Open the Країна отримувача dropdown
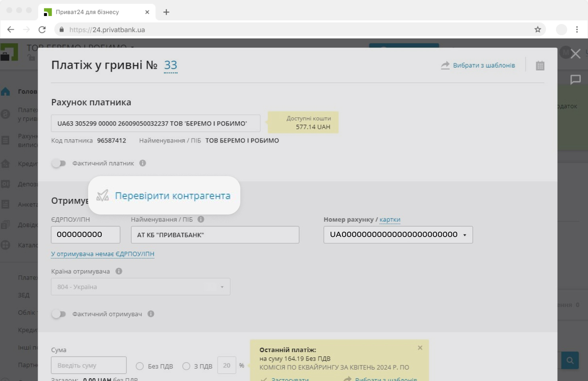Screen dimensions: 588x381 (223, 287)
